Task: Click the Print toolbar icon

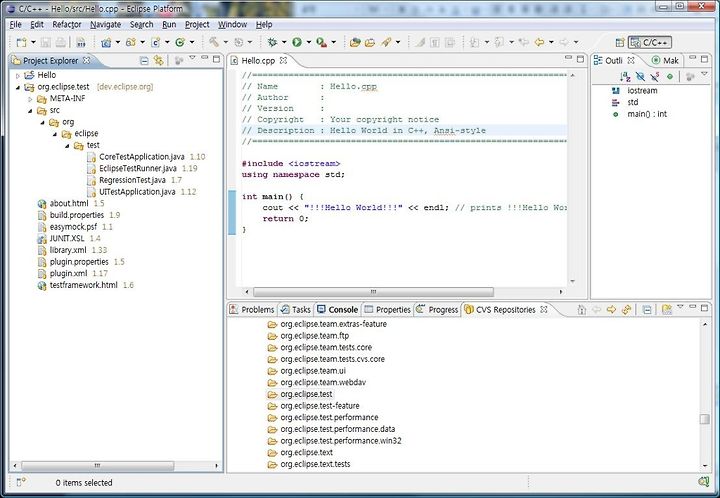Action: tap(60, 42)
